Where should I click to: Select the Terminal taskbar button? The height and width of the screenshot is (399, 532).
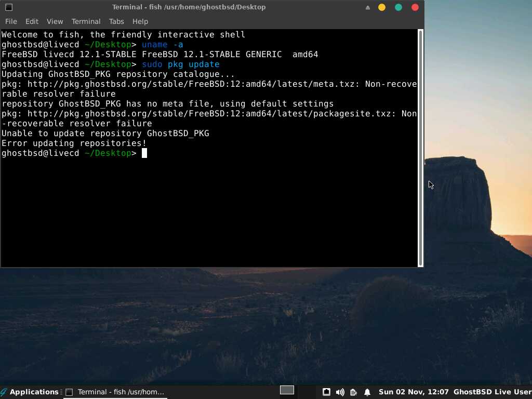[115, 392]
